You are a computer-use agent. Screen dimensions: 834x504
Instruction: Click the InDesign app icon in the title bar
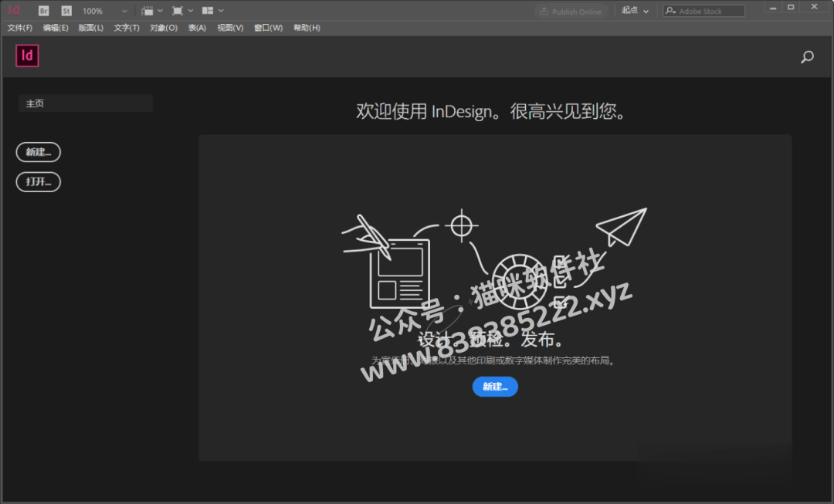pyautogui.click(x=14, y=10)
